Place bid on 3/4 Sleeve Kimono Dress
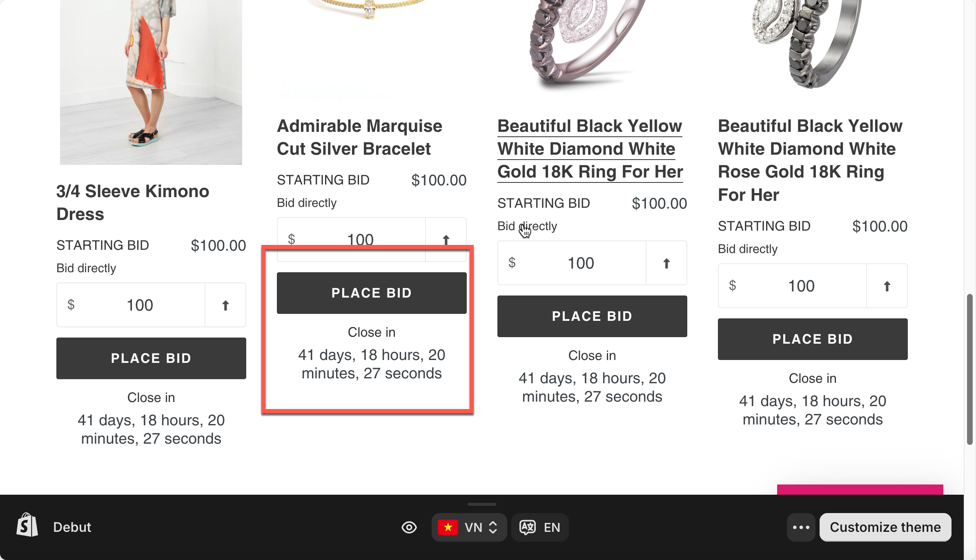Viewport: 976px width, 560px height. [x=151, y=358]
